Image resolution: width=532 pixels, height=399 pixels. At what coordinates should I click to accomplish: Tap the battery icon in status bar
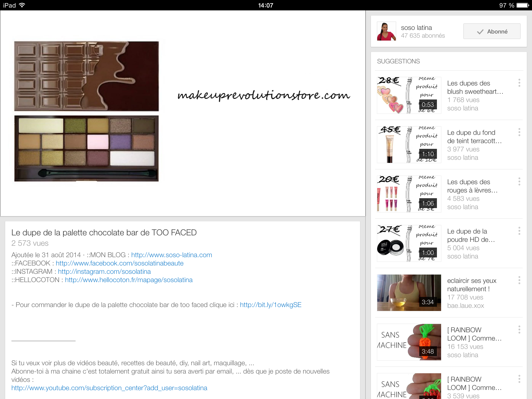tap(523, 5)
